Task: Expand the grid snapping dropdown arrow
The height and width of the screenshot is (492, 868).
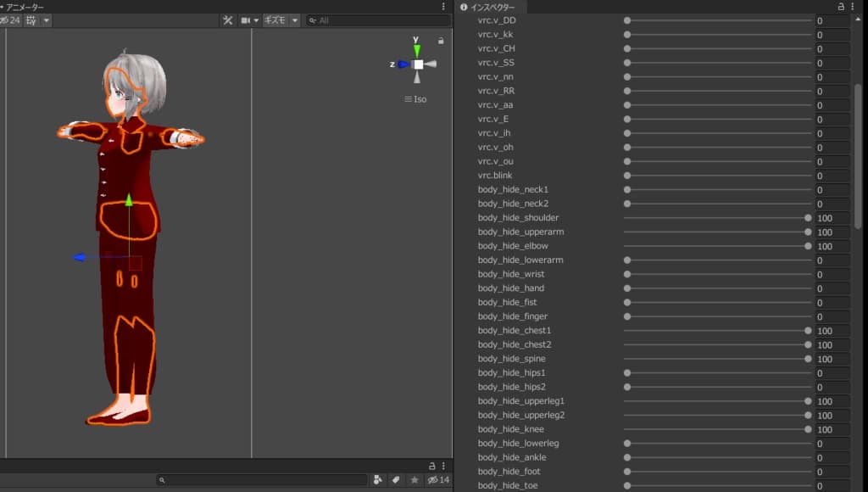Action: coord(46,20)
